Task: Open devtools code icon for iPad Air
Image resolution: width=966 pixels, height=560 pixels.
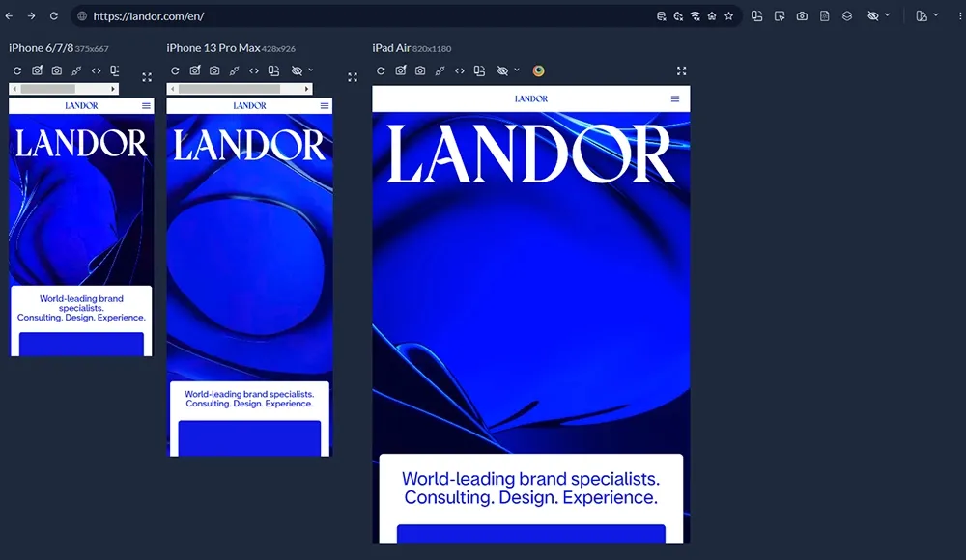Action: (460, 70)
